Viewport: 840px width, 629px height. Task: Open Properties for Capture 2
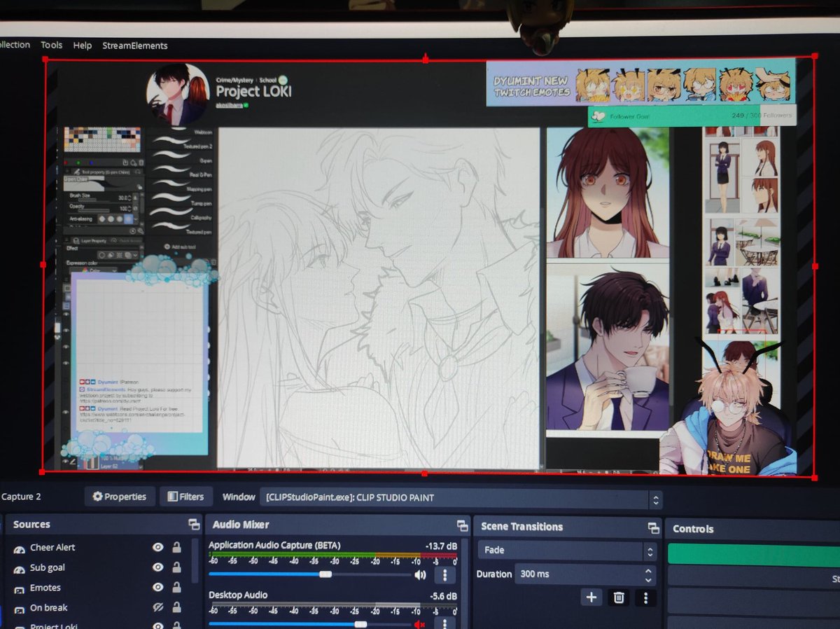(x=119, y=496)
